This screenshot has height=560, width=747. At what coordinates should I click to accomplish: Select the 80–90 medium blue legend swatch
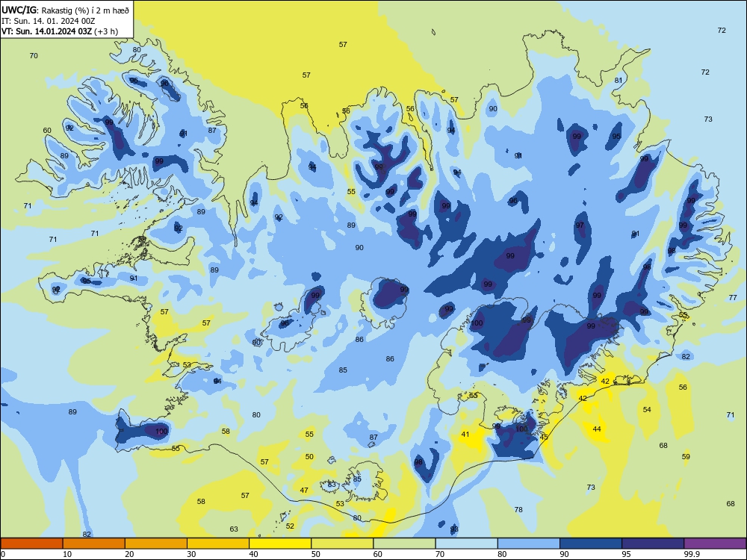(529, 544)
